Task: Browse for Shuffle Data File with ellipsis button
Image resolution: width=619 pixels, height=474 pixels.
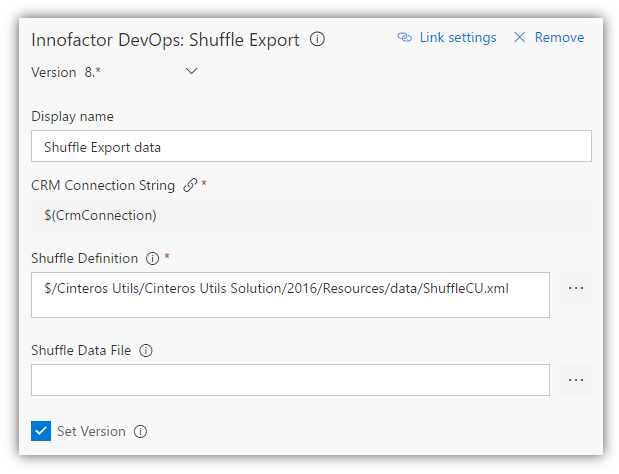Action: pyautogui.click(x=576, y=380)
